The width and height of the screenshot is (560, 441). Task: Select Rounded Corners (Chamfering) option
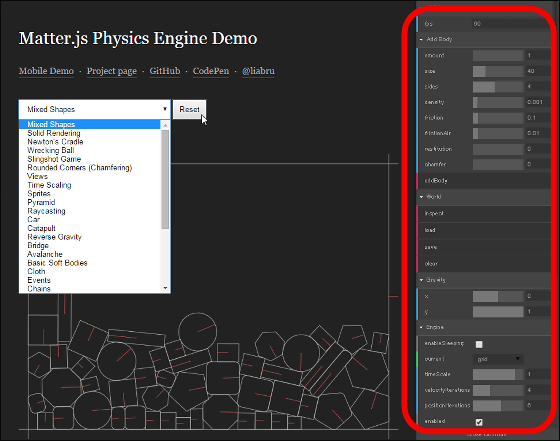pos(90,167)
